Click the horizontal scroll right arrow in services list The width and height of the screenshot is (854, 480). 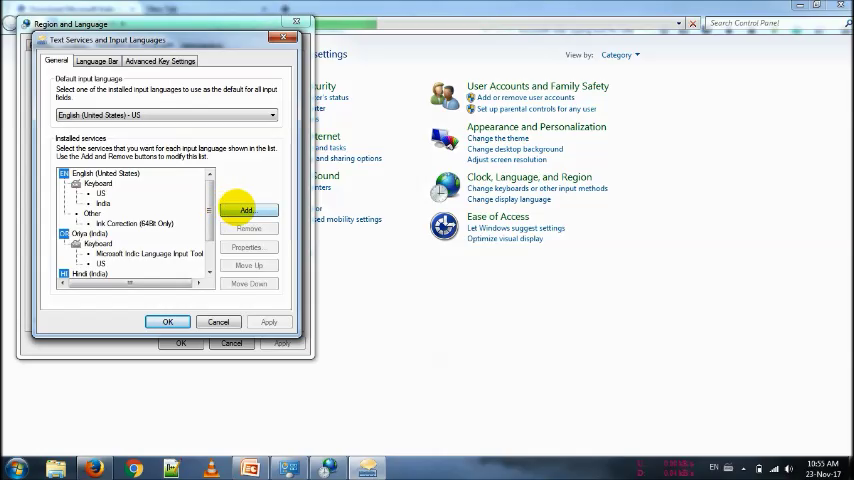198,283
